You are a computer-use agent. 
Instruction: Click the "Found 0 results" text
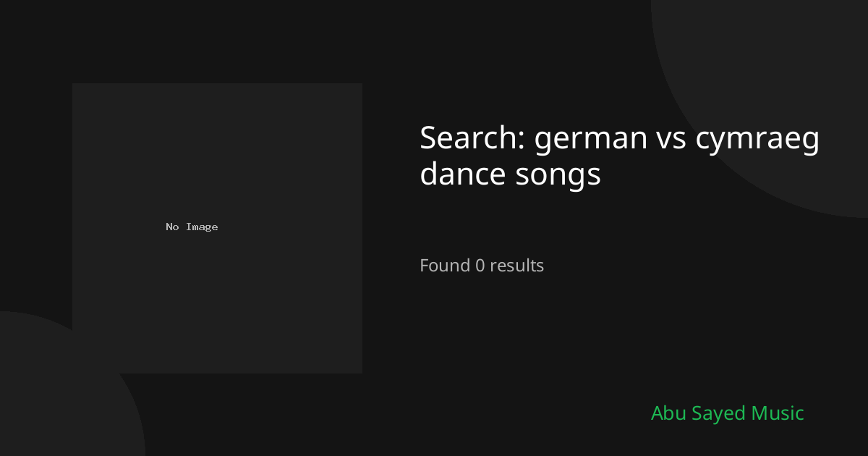[482, 266]
